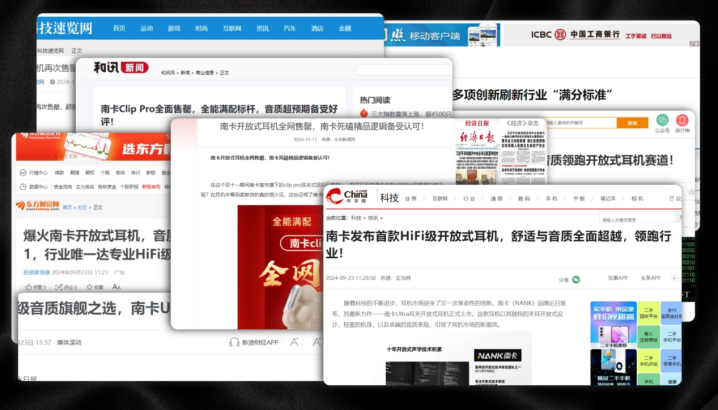Open the 投资家信息 author link

37,272
